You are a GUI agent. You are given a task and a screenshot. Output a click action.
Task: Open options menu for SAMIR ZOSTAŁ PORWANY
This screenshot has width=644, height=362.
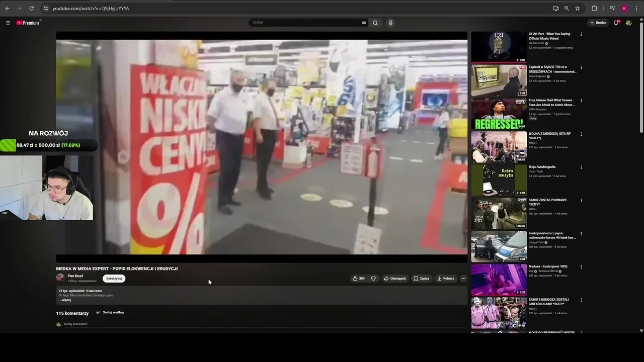pyautogui.click(x=581, y=201)
